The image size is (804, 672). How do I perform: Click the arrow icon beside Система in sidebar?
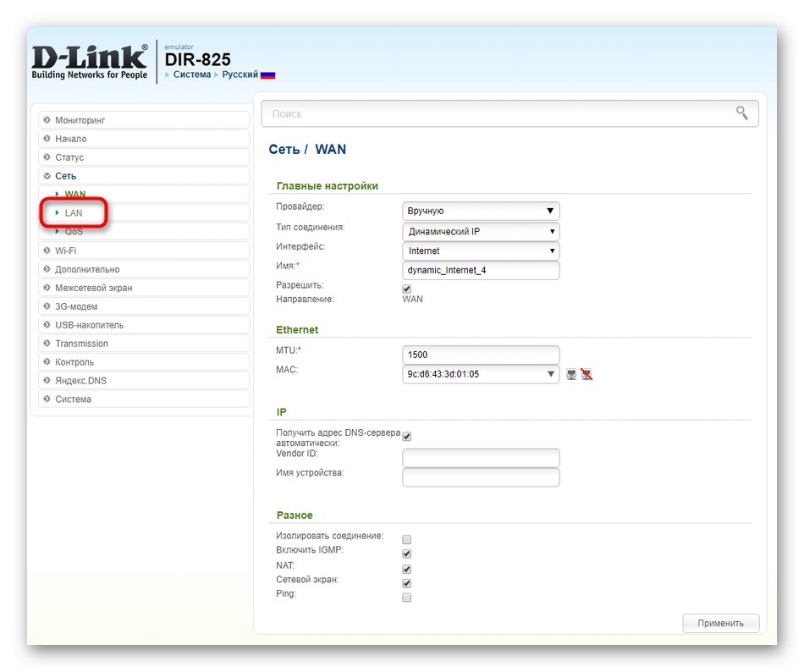pyautogui.click(x=47, y=399)
